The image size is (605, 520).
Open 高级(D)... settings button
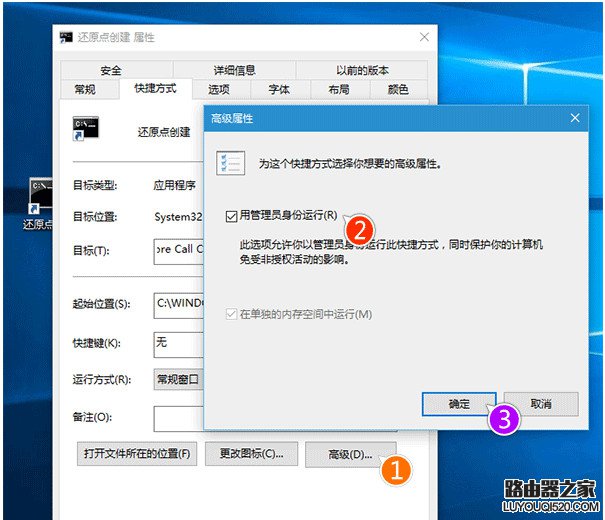[x=350, y=454]
